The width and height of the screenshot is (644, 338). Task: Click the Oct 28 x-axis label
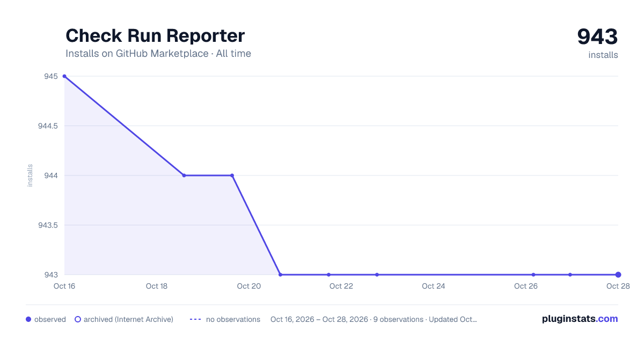[x=618, y=286]
